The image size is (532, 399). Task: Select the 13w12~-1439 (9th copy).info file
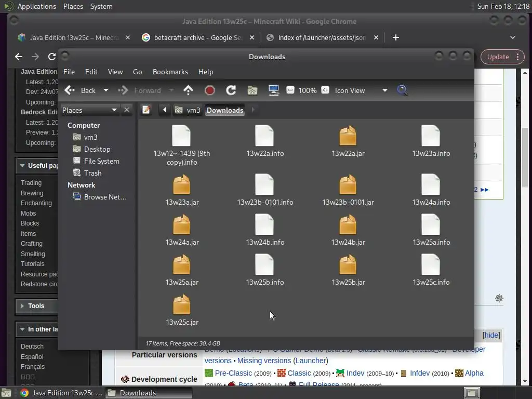(x=181, y=145)
